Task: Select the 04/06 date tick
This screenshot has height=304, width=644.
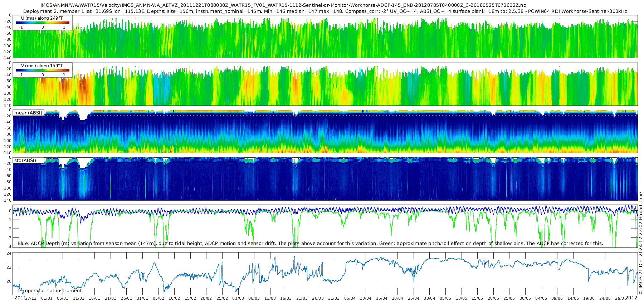Action: (x=541, y=299)
